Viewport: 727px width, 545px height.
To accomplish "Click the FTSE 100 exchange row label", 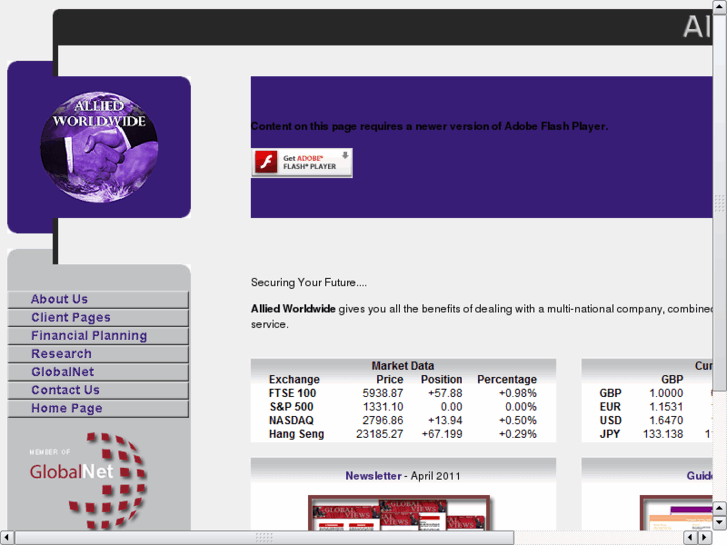I will click(292, 393).
